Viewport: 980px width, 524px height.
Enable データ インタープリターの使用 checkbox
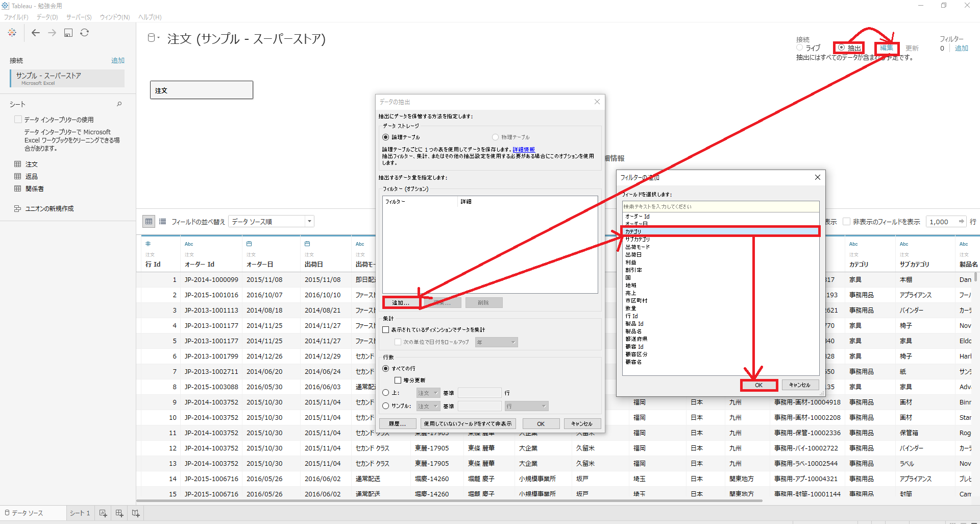[18, 120]
